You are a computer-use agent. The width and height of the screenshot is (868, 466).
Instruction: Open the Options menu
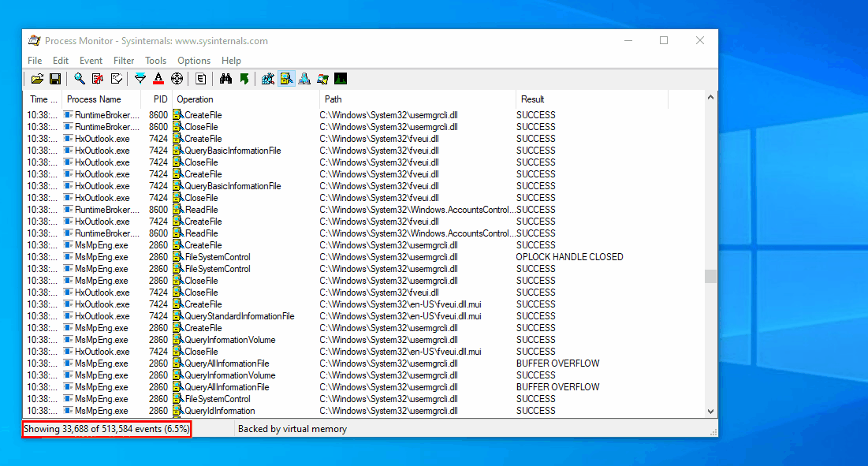(x=194, y=61)
